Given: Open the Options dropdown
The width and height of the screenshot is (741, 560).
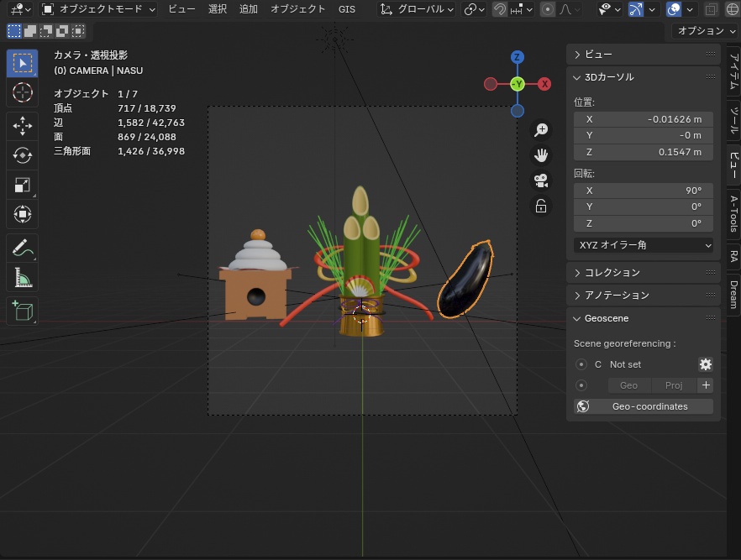Looking at the screenshot, I should 706,31.
